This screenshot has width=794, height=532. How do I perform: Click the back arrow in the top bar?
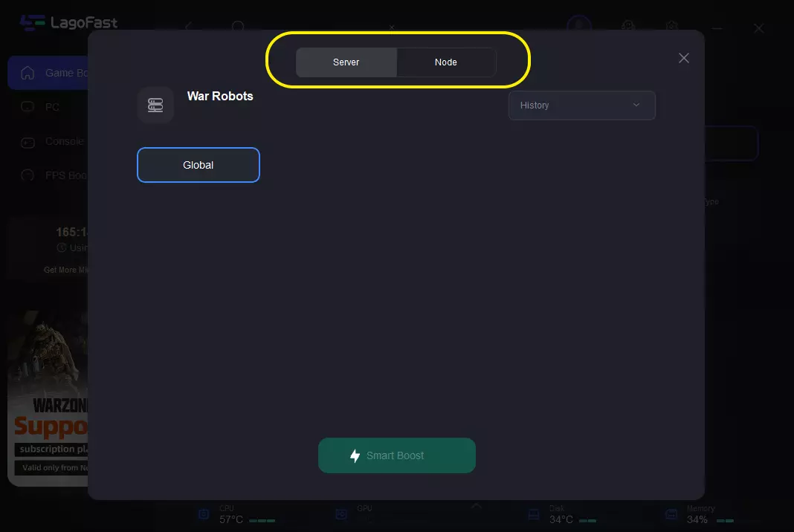click(189, 26)
